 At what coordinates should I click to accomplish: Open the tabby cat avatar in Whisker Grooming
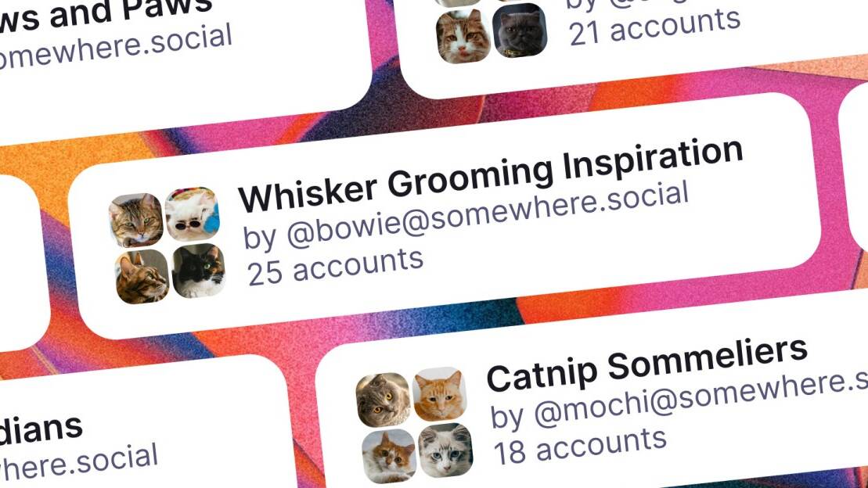pos(135,220)
